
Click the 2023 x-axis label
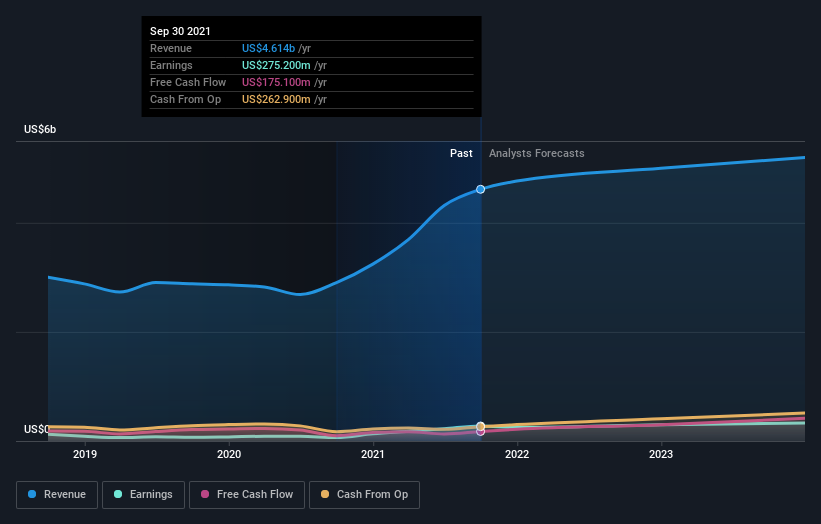click(x=661, y=454)
